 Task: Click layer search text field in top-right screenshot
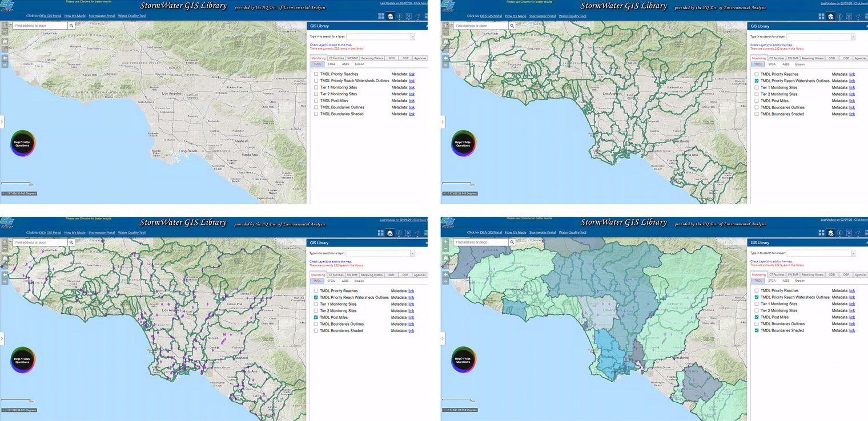(x=818, y=37)
